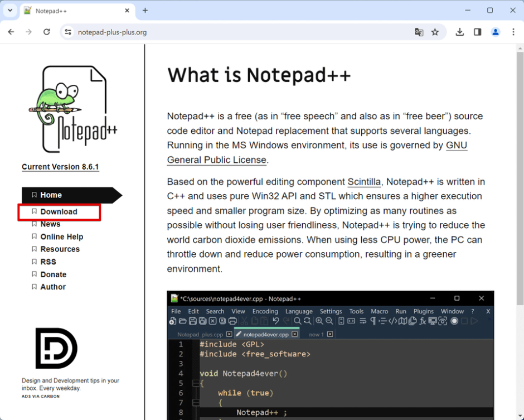This screenshot has width=524, height=420.
Task: Open the Current Version 8.6.1 link
Action: (x=60, y=167)
